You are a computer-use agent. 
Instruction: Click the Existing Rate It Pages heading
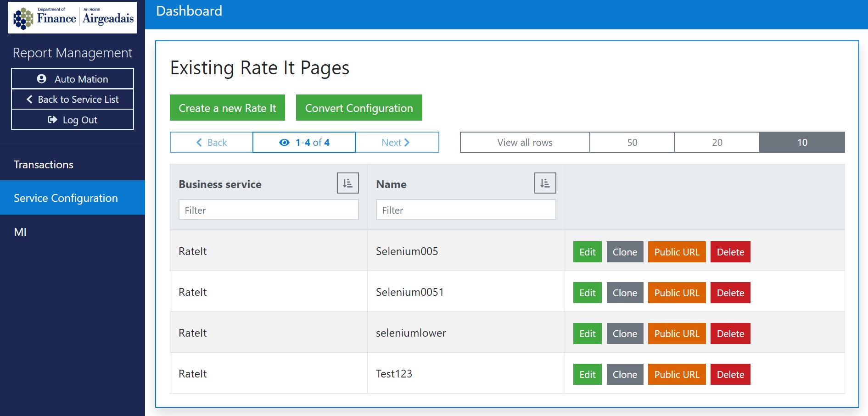click(x=260, y=68)
